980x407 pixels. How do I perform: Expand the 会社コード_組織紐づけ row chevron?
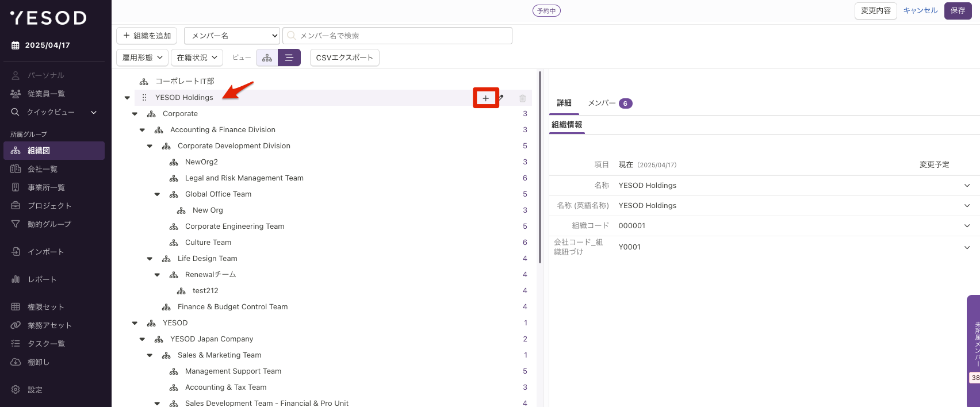(967, 247)
